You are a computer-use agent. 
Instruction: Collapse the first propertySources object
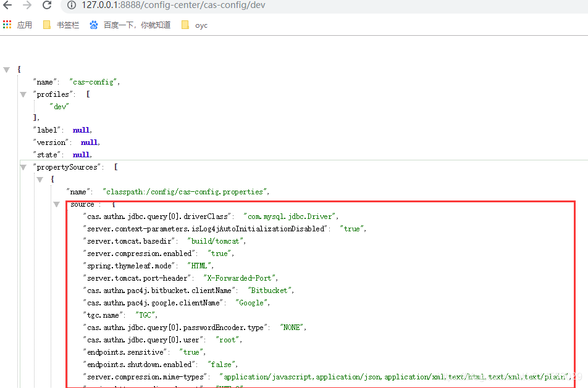pos(40,180)
